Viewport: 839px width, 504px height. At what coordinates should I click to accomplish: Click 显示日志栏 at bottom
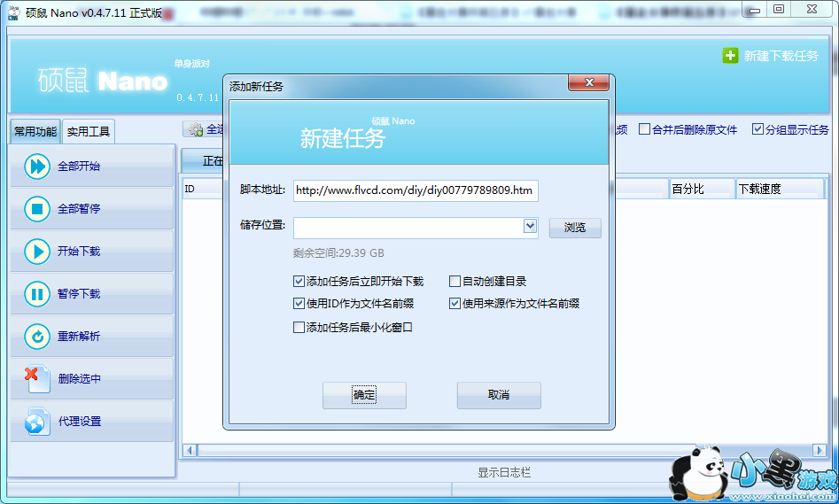(504, 472)
